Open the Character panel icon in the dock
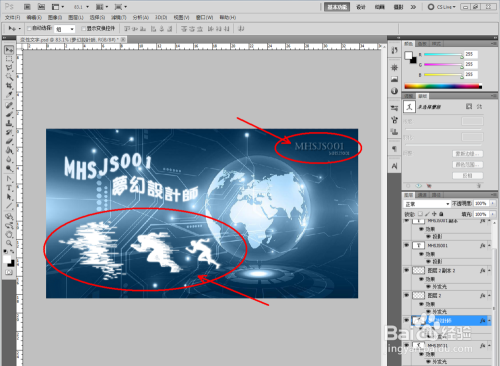The width and height of the screenshot is (500, 366). [x=395, y=166]
